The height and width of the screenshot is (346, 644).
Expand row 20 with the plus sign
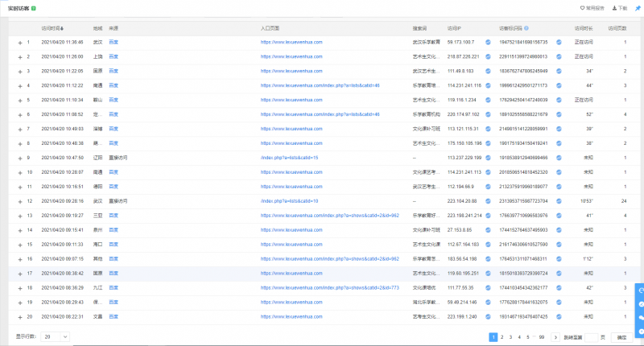tap(20, 316)
